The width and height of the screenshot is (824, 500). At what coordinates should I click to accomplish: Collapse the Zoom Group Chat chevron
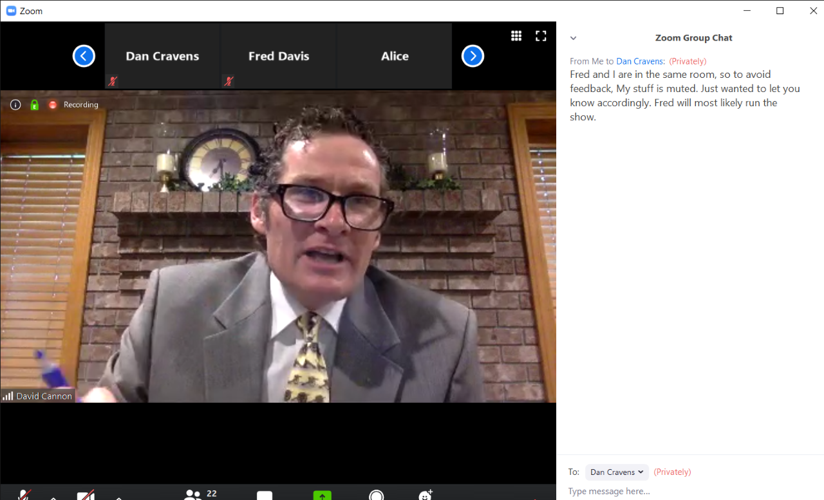point(573,38)
